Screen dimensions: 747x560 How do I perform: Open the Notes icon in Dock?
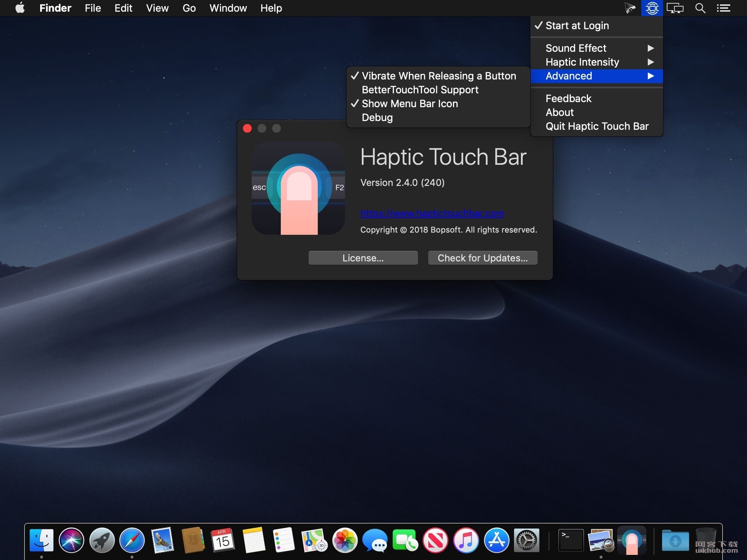click(x=253, y=540)
